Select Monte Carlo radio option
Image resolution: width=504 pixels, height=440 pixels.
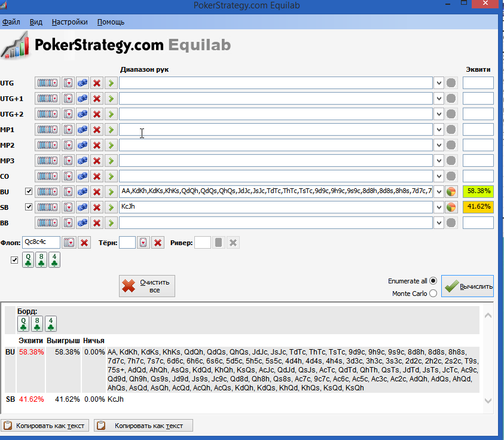coord(433,294)
